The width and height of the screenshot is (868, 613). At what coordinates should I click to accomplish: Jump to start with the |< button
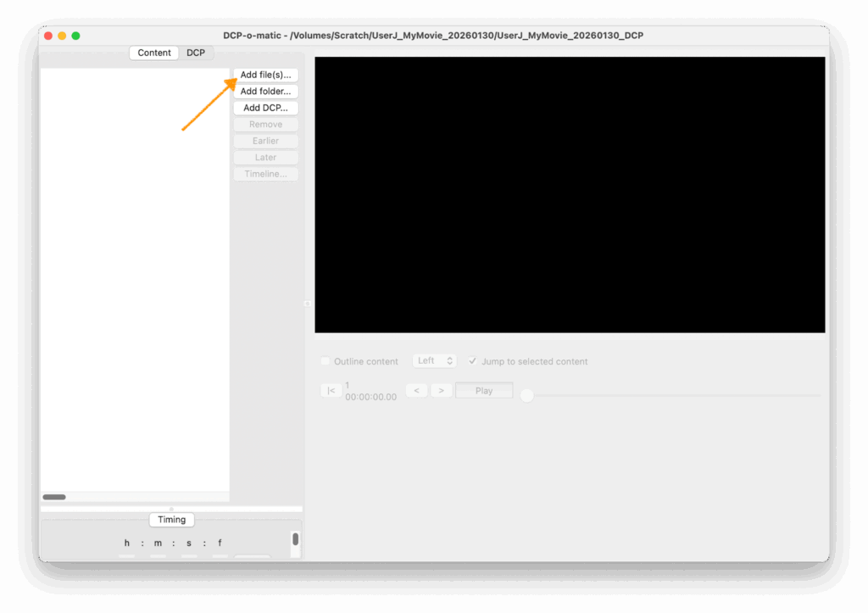coord(331,391)
